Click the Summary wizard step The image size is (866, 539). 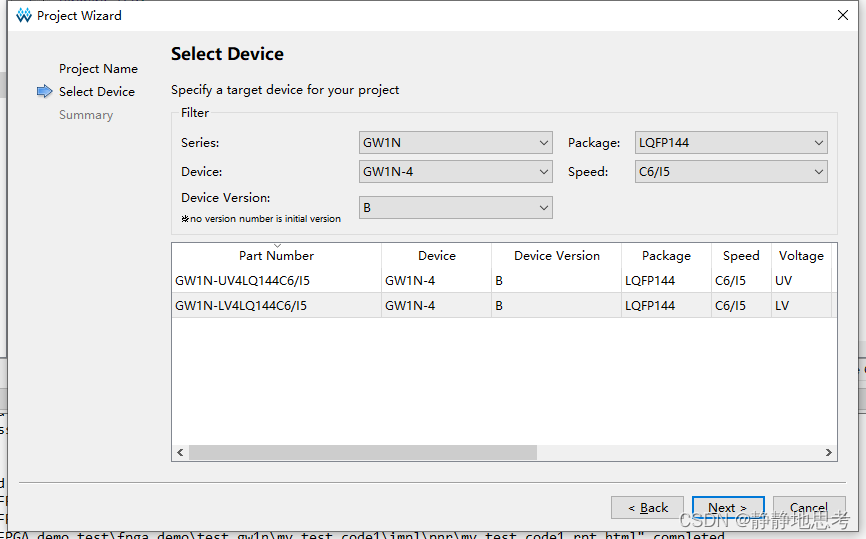86,115
